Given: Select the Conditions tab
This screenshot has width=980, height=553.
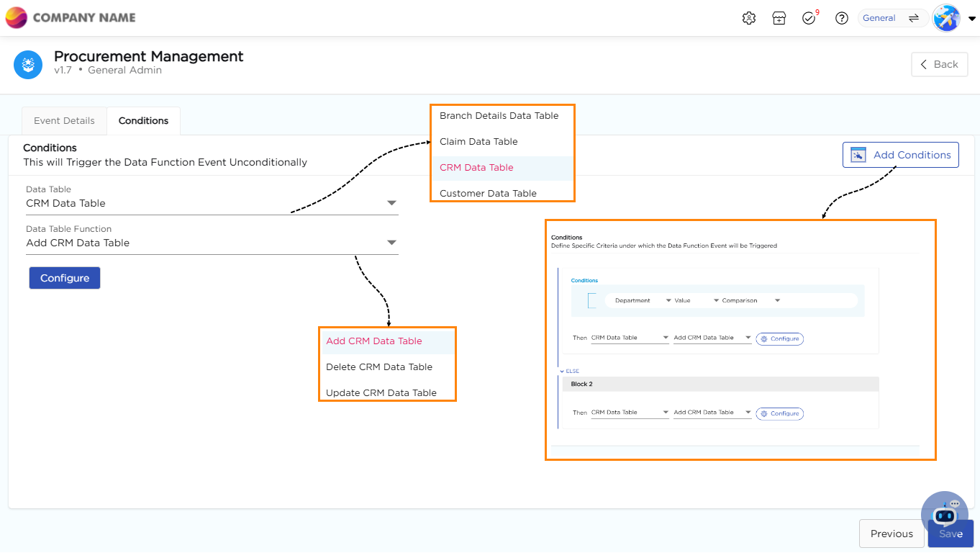Looking at the screenshot, I should (x=143, y=121).
